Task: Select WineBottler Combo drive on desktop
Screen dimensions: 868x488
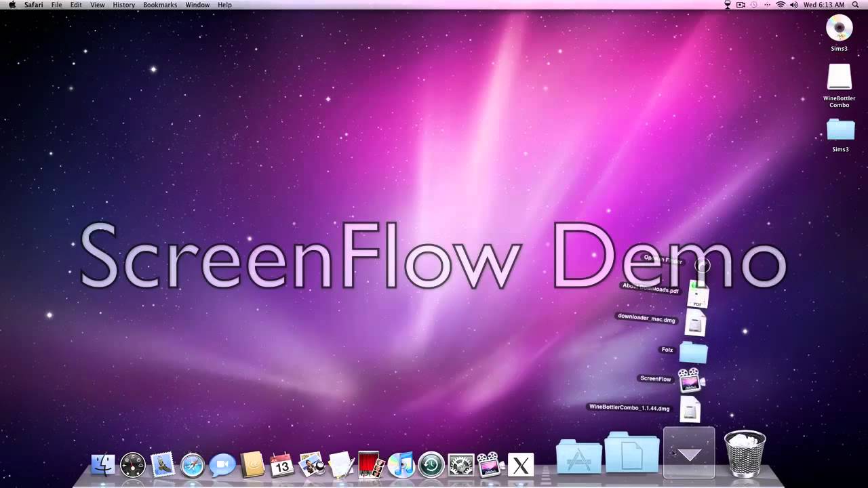Action: point(840,77)
